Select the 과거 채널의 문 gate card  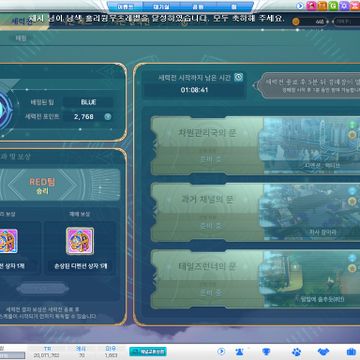(255, 212)
